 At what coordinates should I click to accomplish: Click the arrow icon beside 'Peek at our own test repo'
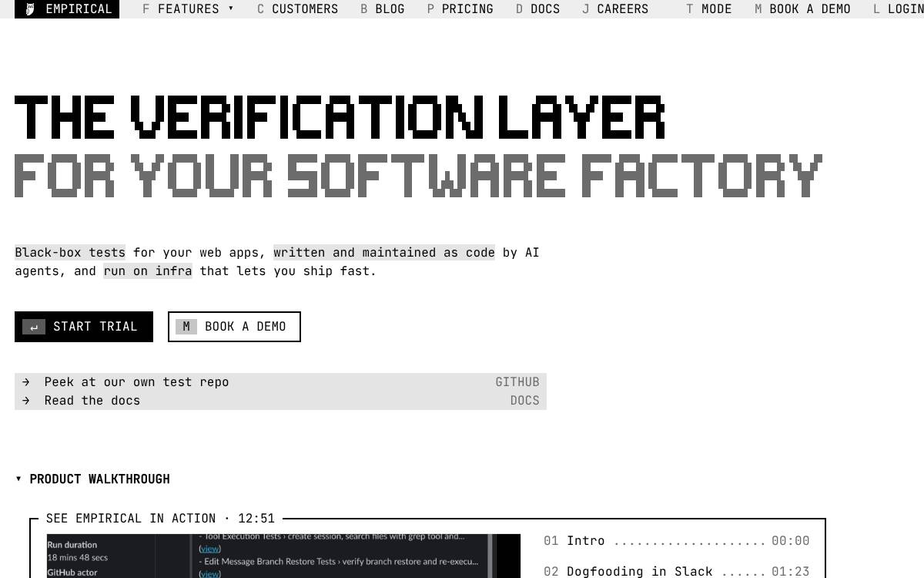[x=26, y=382]
